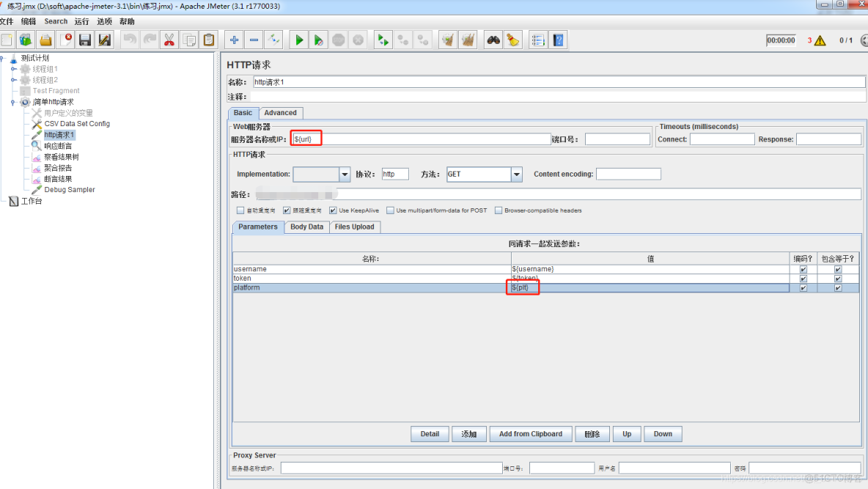
Task: Click the Add from Clipboard button
Action: tap(530, 434)
